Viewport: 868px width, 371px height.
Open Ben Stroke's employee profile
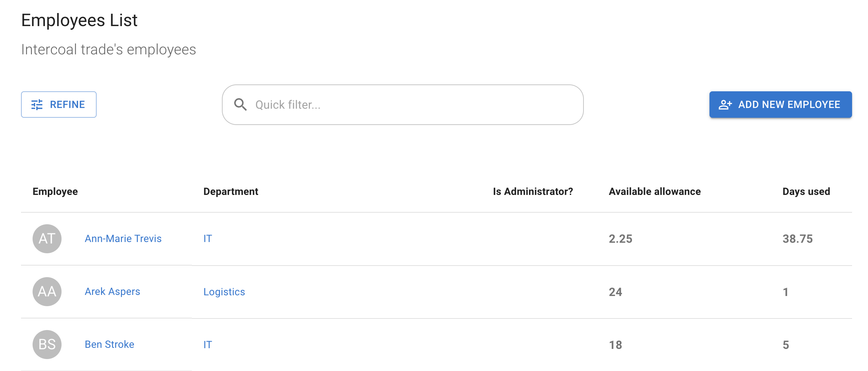(109, 345)
